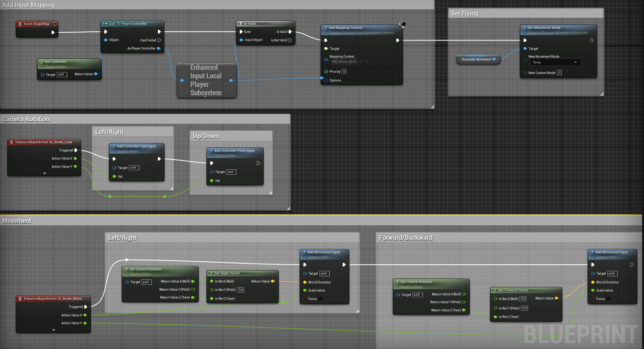Screen dimensions: 644x349
Task: Click the Priority value field
Action: [x=344, y=71]
